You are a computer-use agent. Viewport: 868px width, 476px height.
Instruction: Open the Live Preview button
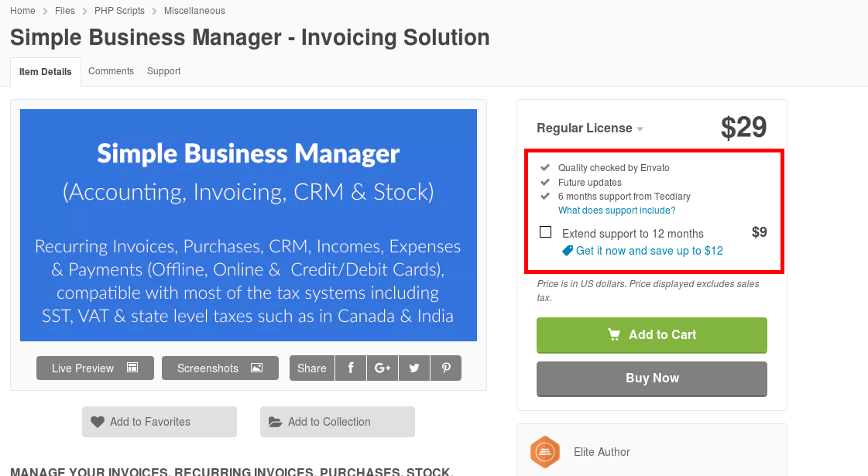point(94,368)
